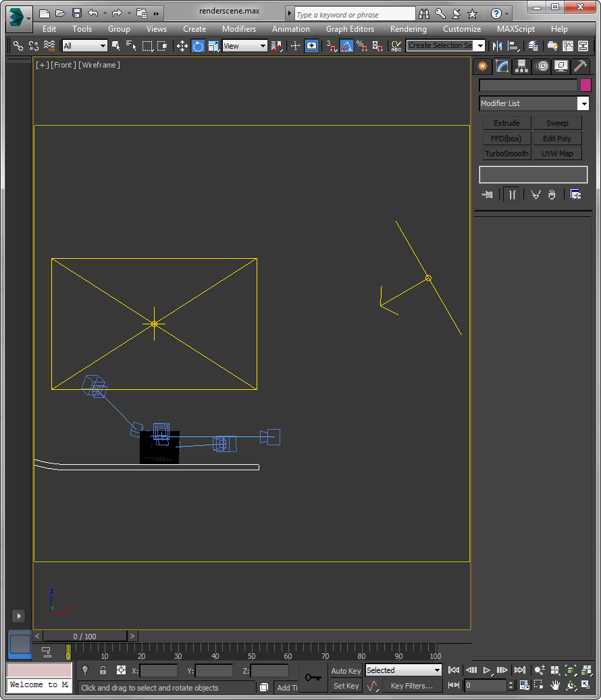Click the Configure Modifier Sets icon

pos(575,195)
